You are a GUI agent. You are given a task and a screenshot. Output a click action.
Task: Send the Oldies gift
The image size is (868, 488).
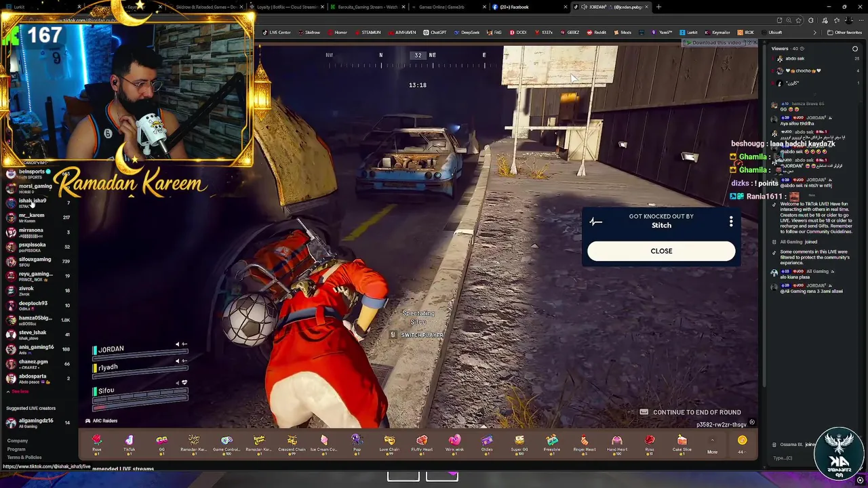pos(487,443)
